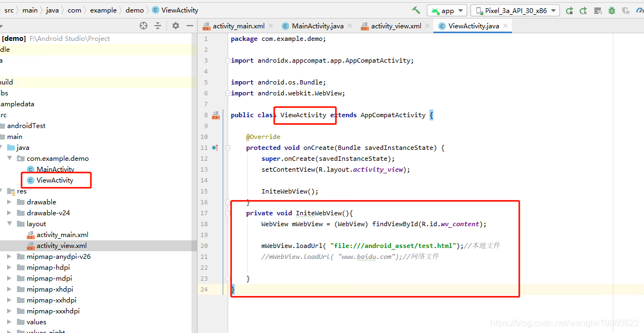Image resolution: width=644 pixels, height=333 pixels.
Task: Click line number 20 in gutter
Action: click(x=204, y=246)
